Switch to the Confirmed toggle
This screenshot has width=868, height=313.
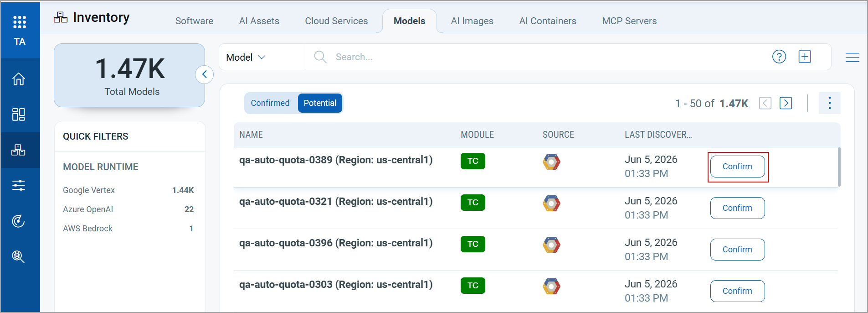270,103
